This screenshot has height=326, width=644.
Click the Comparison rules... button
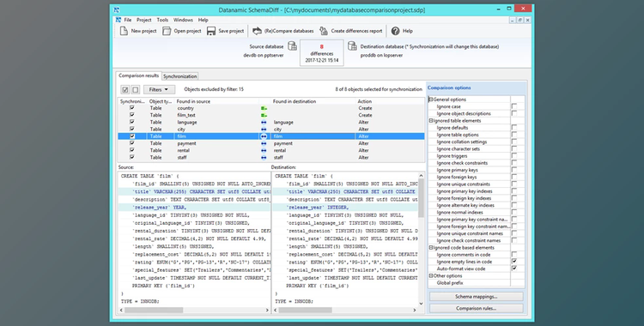pyautogui.click(x=476, y=308)
